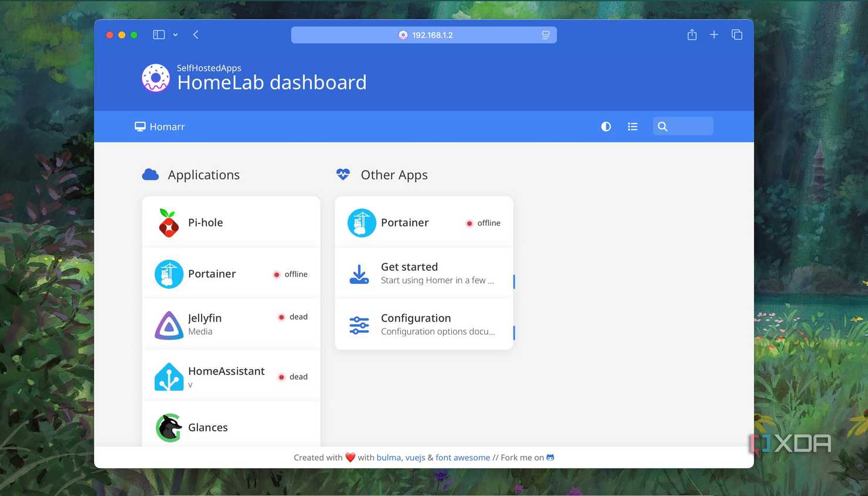Image resolution: width=868 pixels, height=496 pixels.
Task: Open the Pi-hole card
Action: pos(231,222)
